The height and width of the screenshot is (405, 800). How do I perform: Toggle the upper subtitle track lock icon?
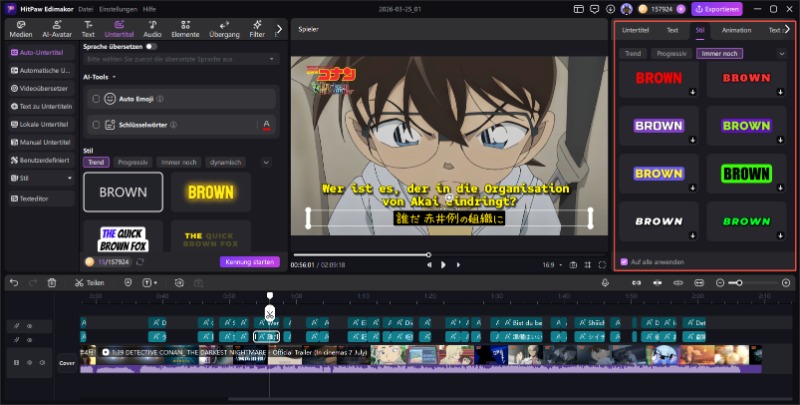pos(16,325)
